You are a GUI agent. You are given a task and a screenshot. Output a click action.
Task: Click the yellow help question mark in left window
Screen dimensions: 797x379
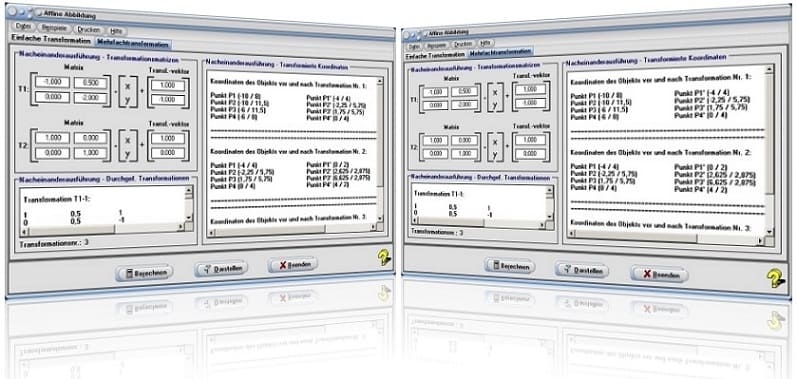pyautogui.click(x=385, y=258)
